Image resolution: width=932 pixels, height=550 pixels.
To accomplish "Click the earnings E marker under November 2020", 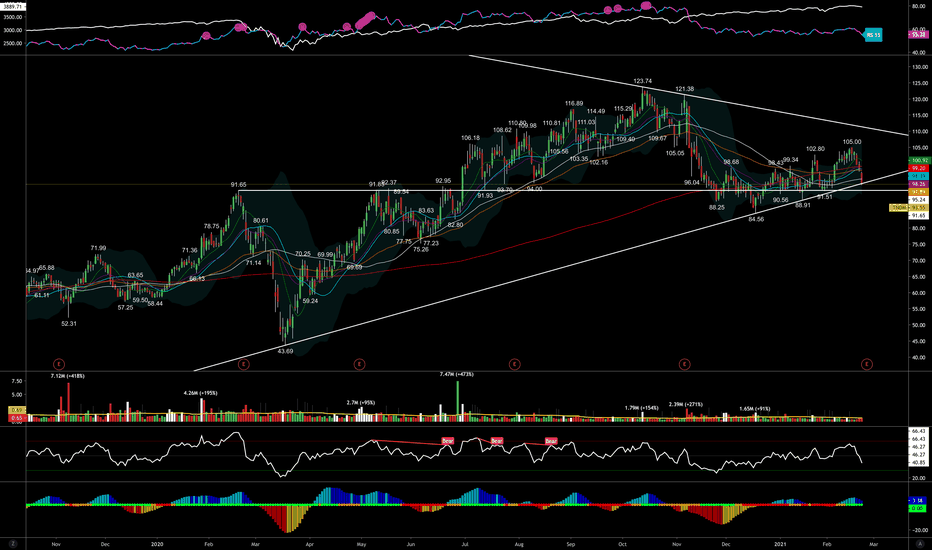I will (684, 364).
